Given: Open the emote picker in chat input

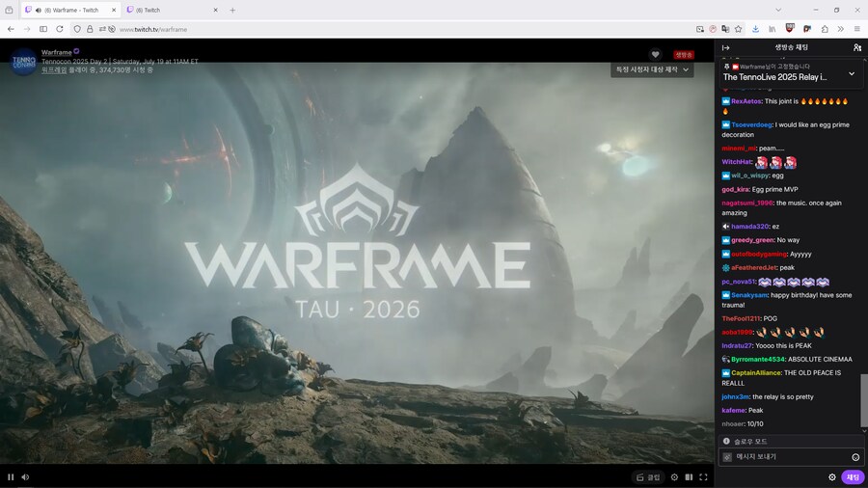Looking at the screenshot, I should click(x=855, y=457).
